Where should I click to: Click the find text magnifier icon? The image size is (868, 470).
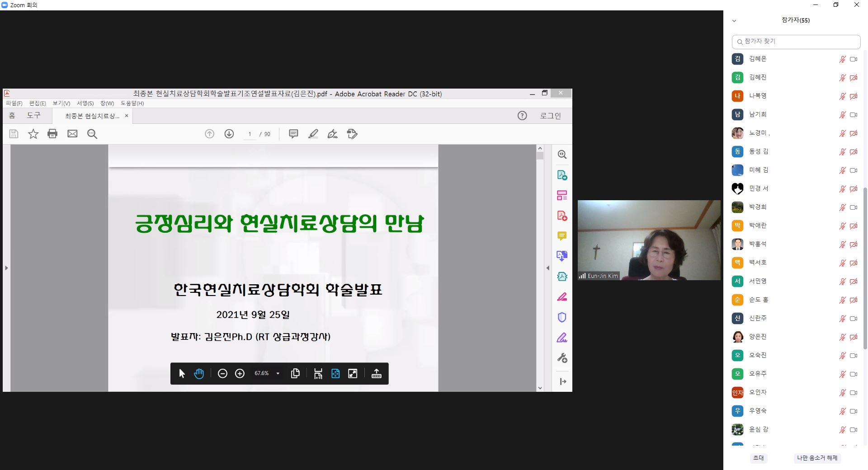click(x=92, y=134)
